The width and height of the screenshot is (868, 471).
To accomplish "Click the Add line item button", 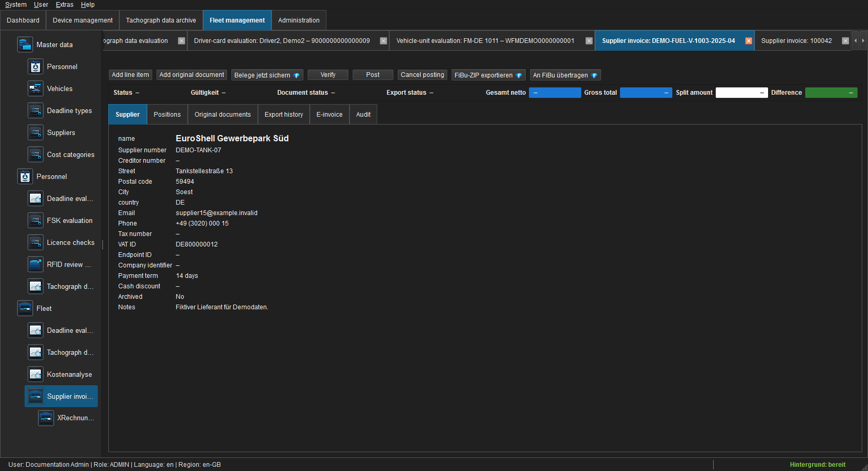I will 130,75.
